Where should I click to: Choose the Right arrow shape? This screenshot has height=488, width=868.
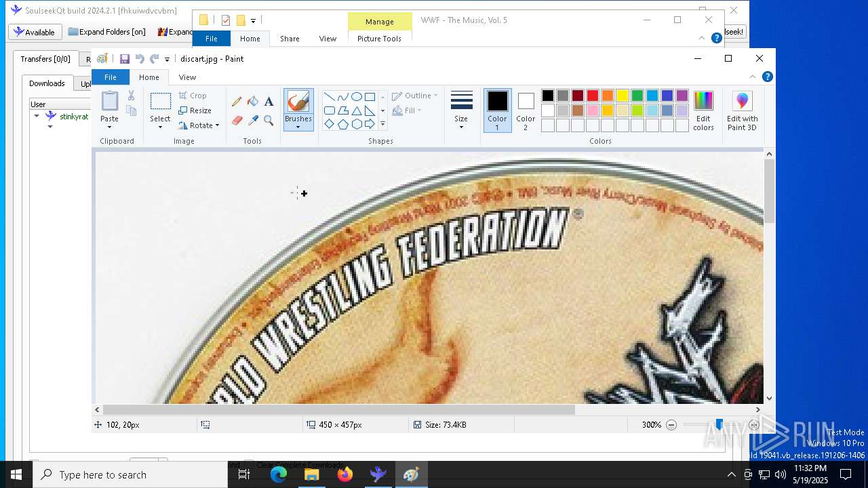pos(370,124)
